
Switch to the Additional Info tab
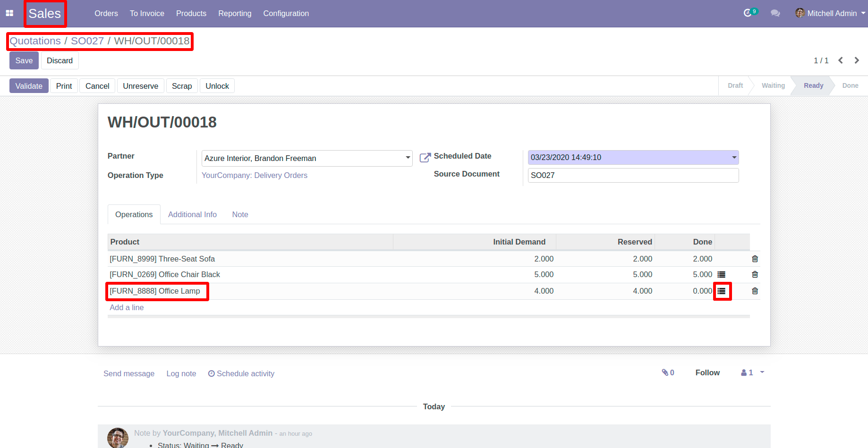click(x=192, y=214)
